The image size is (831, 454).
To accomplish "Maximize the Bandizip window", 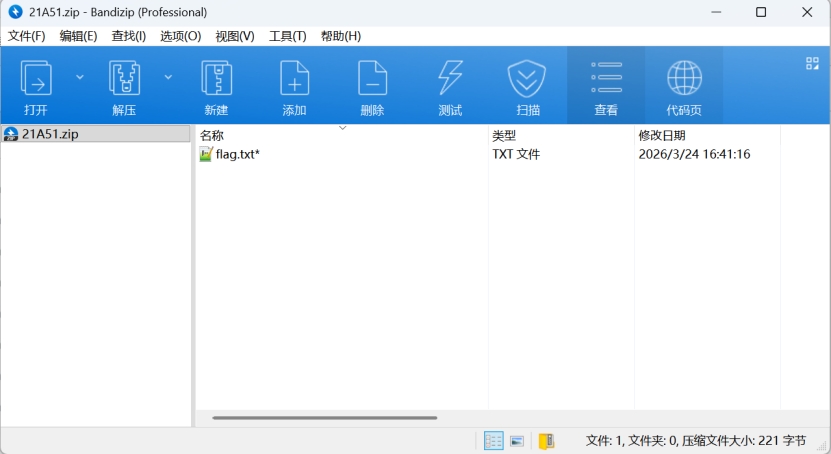I will (761, 12).
